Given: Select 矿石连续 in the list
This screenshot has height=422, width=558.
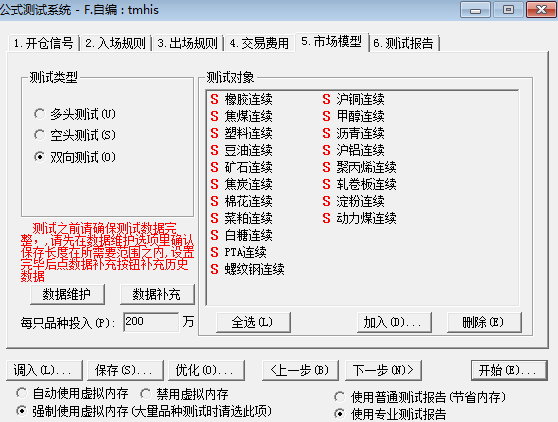Looking at the screenshot, I should tap(248, 167).
